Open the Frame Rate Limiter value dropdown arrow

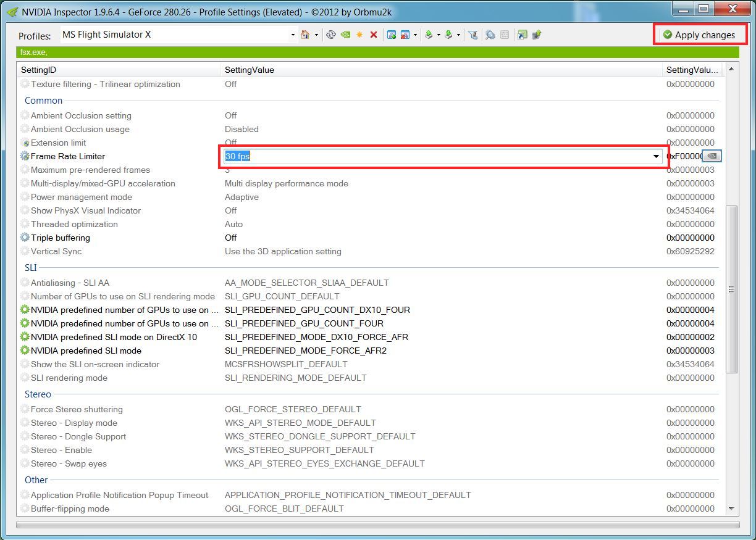pos(656,157)
